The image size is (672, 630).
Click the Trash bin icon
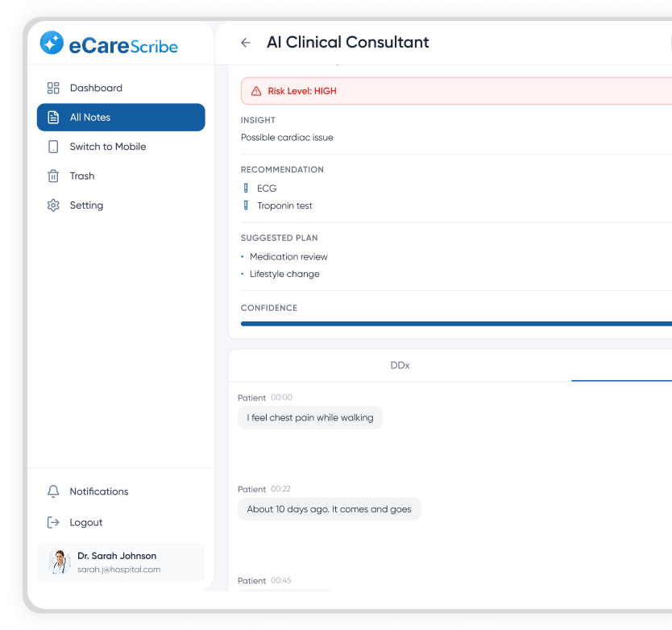53,176
